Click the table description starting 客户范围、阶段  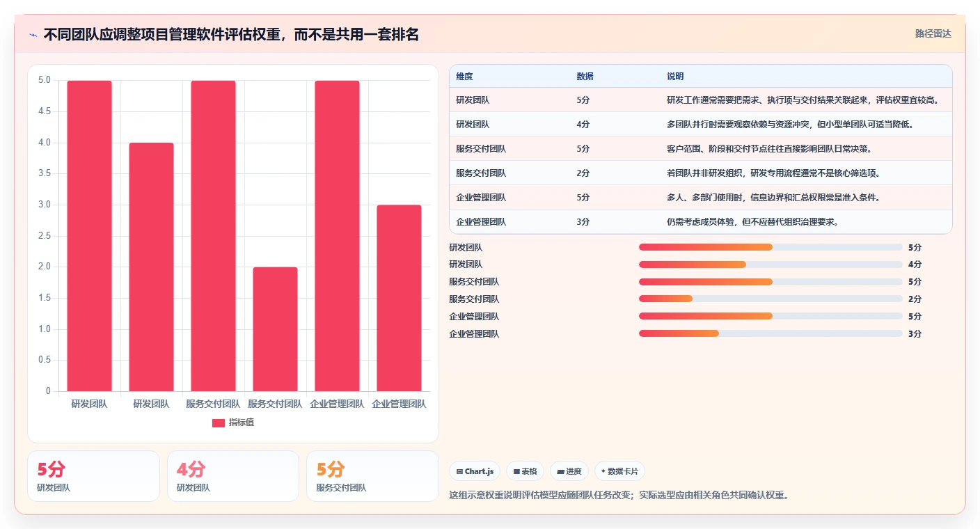click(x=769, y=149)
